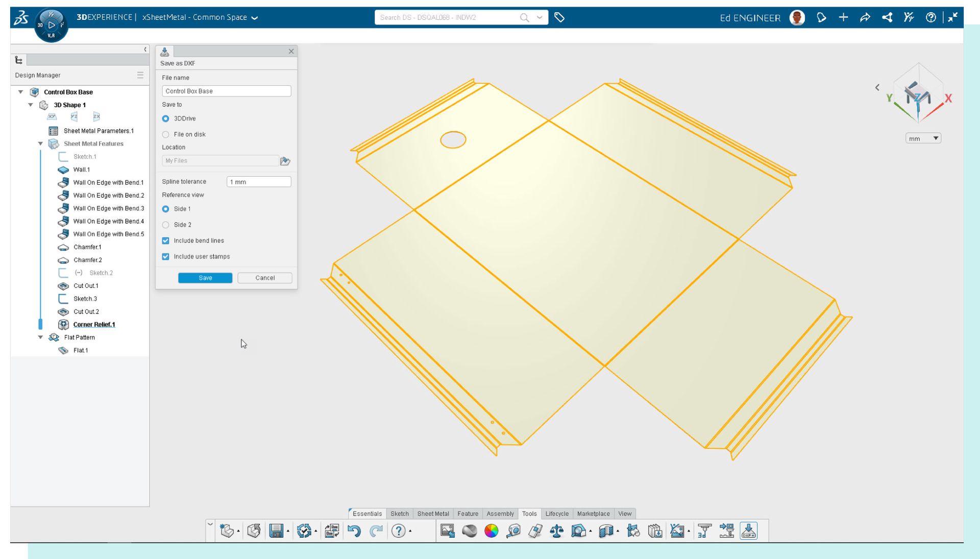The image size is (980, 559).
Task: Open the Assembly ribbon tab
Action: point(500,514)
